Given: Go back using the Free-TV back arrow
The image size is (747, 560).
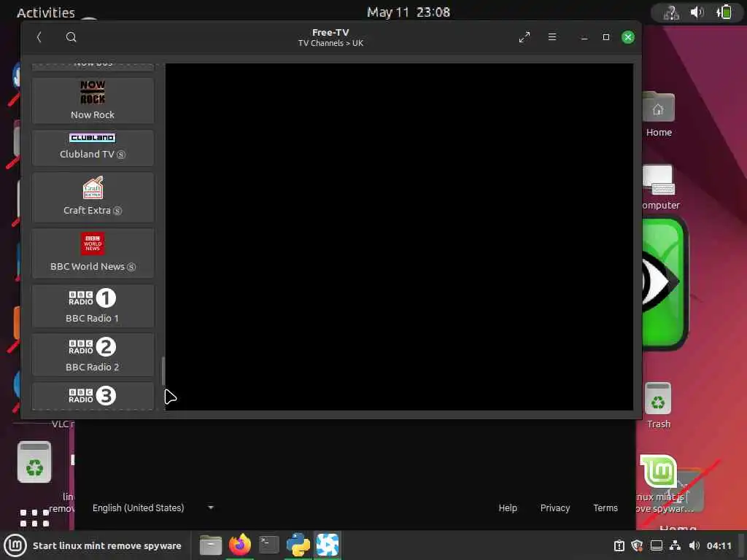Looking at the screenshot, I should coord(39,37).
